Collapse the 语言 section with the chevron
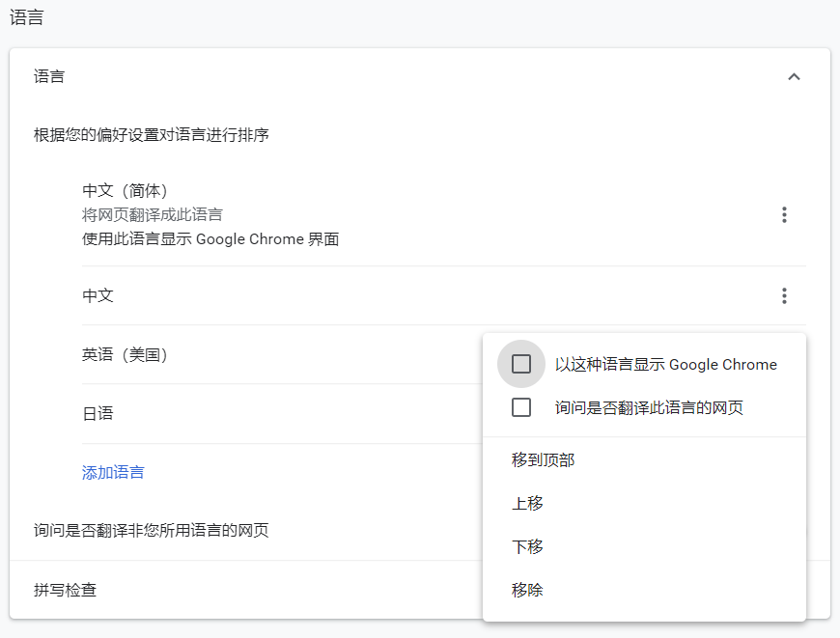Screen dimensions: 840x638 [794, 77]
